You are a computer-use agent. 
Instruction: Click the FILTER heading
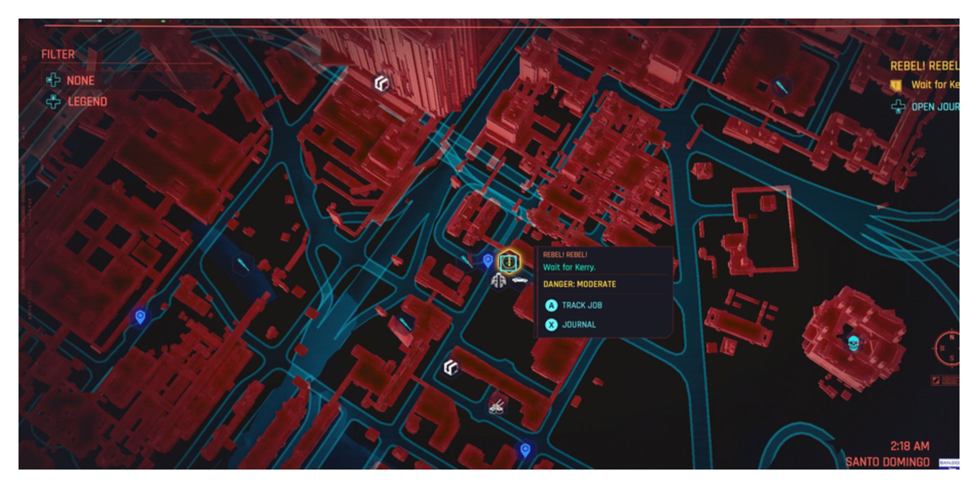[x=58, y=54]
